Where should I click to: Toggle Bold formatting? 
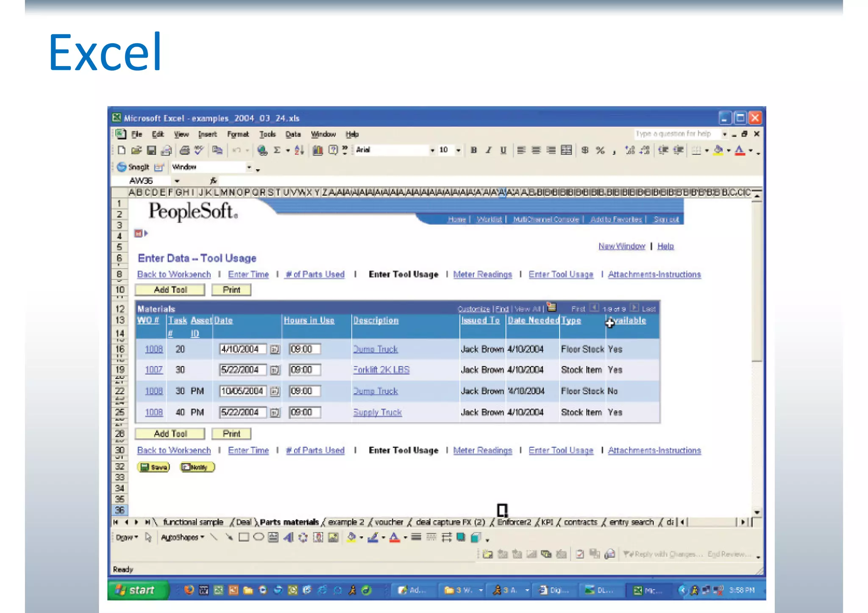click(x=474, y=150)
